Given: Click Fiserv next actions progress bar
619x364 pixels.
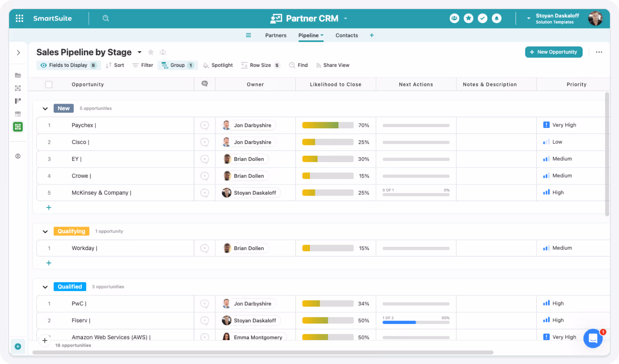Looking at the screenshot, I should (416, 322).
